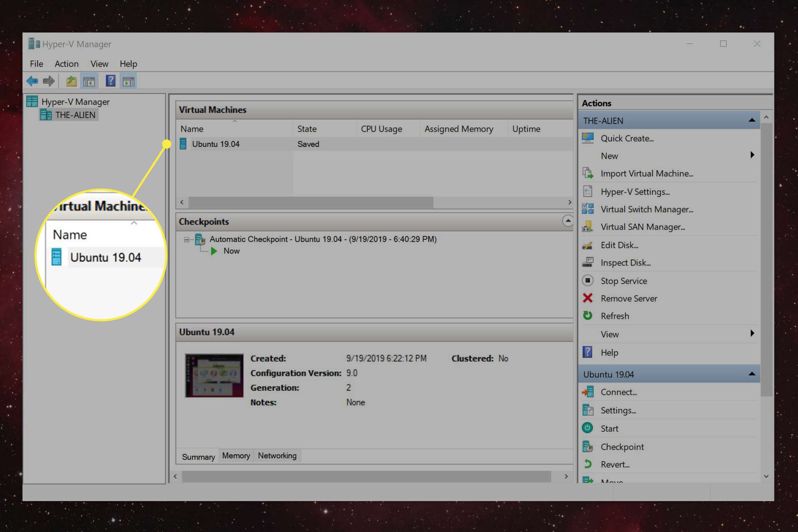
Task: Switch to the Memory tab
Action: click(236, 456)
